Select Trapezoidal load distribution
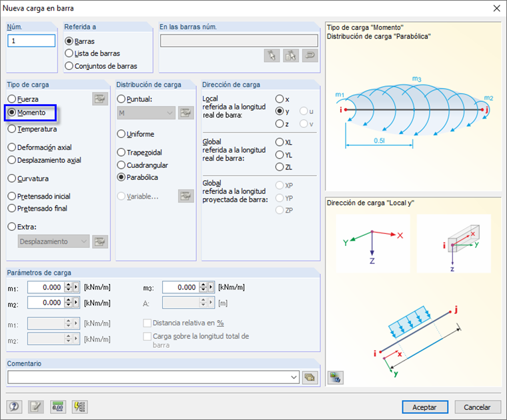 pos(139,152)
